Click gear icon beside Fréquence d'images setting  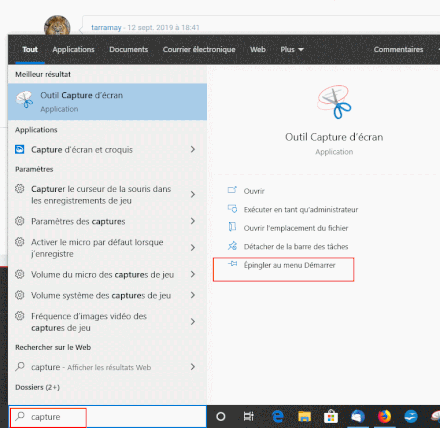(20, 316)
